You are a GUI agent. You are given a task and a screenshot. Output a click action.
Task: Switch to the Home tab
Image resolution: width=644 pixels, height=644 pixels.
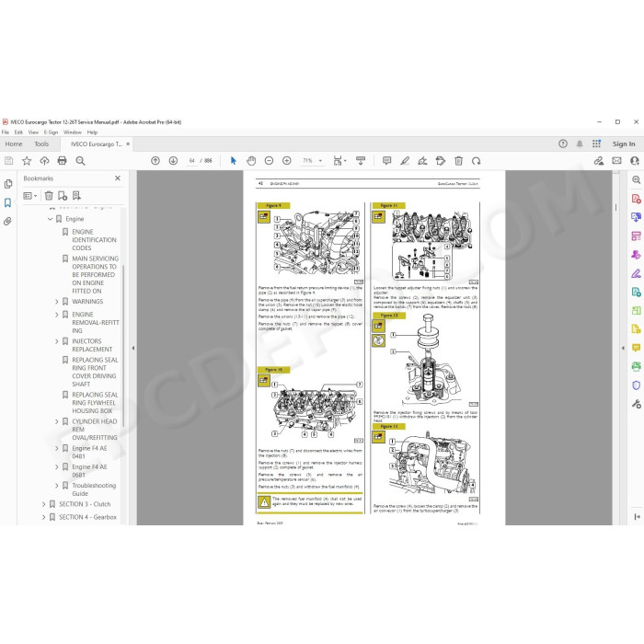coord(14,144)
